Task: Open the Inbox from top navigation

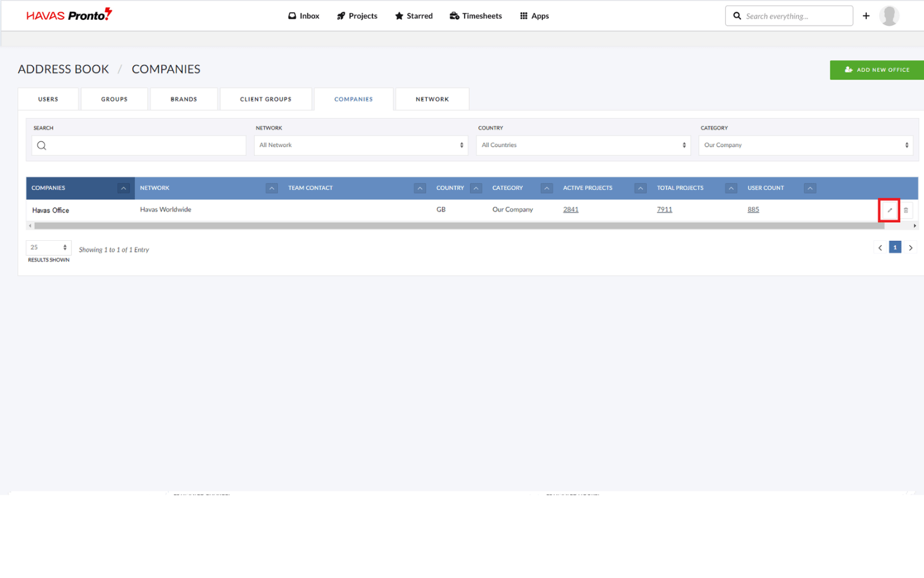Action: pyautogui.click(x=304, y=16)
